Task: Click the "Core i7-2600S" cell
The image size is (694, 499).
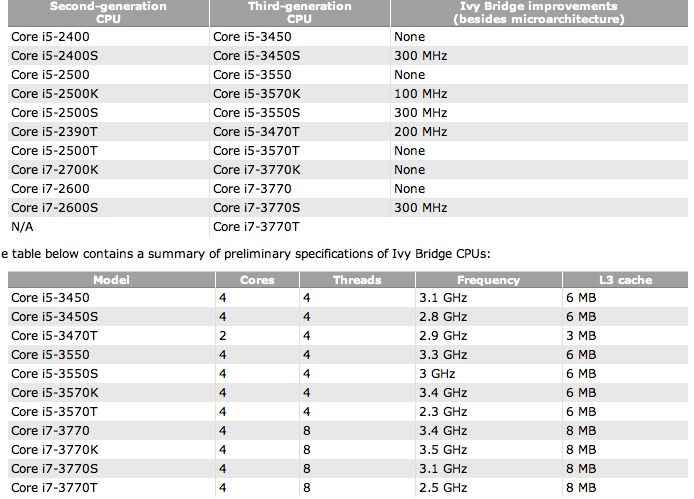Action: click(x=54, y=208)
